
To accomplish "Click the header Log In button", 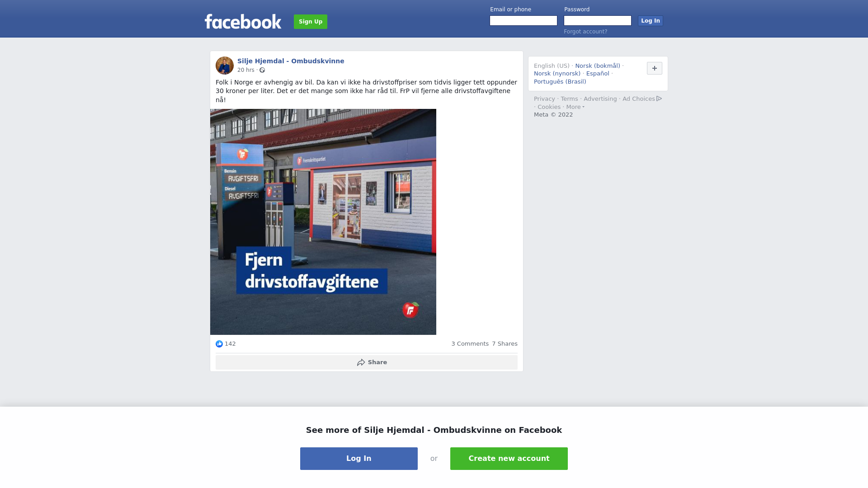I will pyautogui.click(x=651, y=21).
